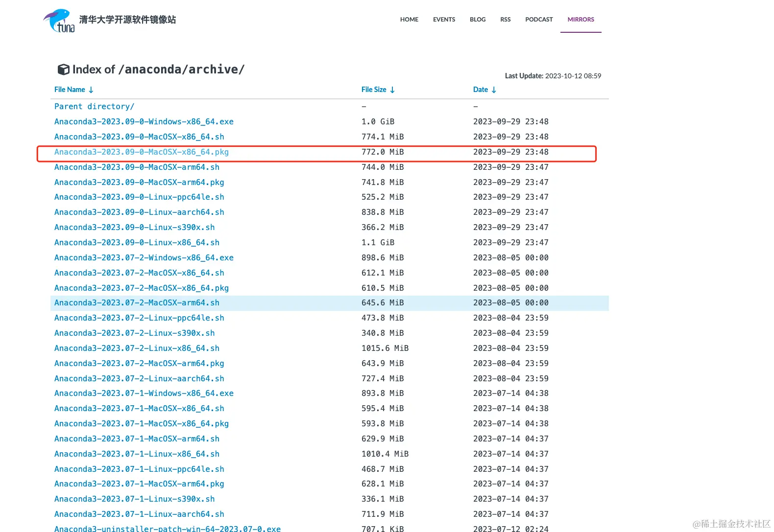This screenshot has height=532, width=774.
Task: Open the Parent directory/ link
Action: pos(94,106)
